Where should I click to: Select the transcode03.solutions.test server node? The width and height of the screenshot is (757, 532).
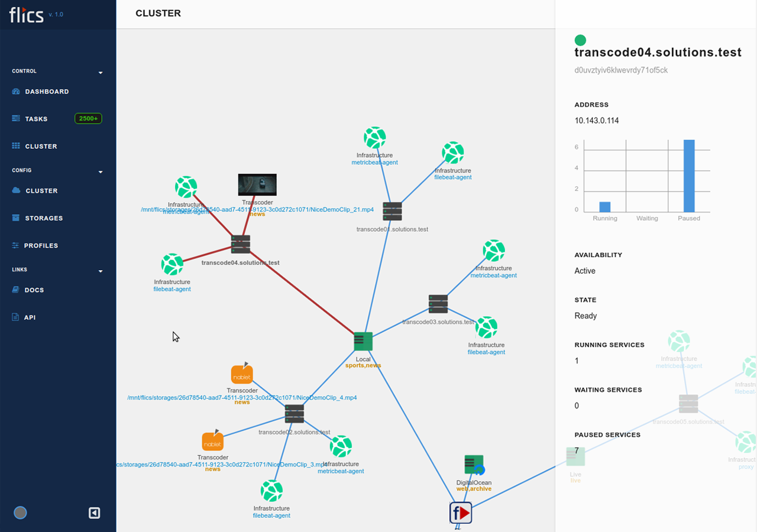438,304
